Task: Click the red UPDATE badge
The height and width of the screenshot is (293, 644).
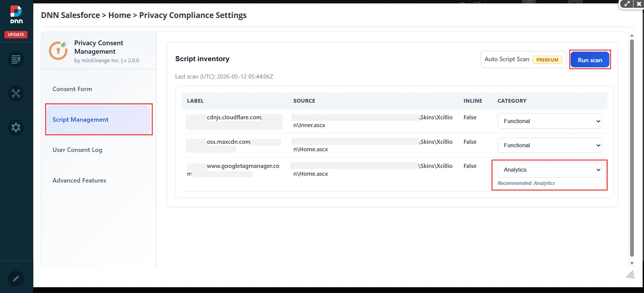Action: click(x=16, y=35)
